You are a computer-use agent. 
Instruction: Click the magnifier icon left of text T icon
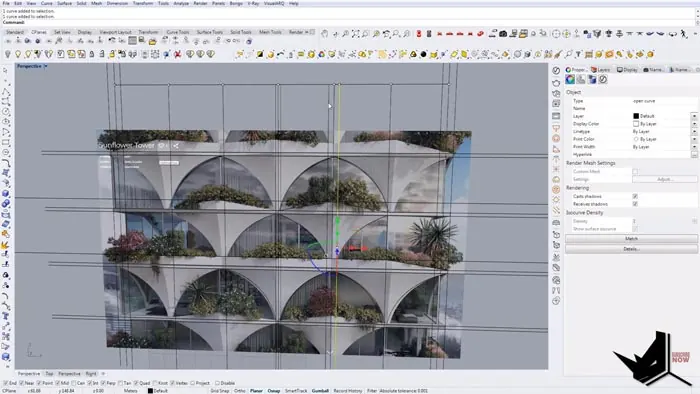tap(570, 54)
